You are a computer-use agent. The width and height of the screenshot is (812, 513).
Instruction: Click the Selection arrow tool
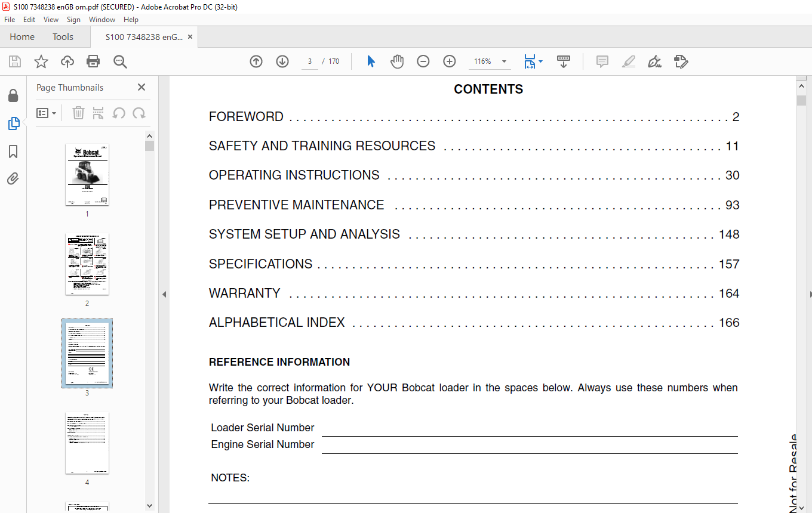point(371,61)
